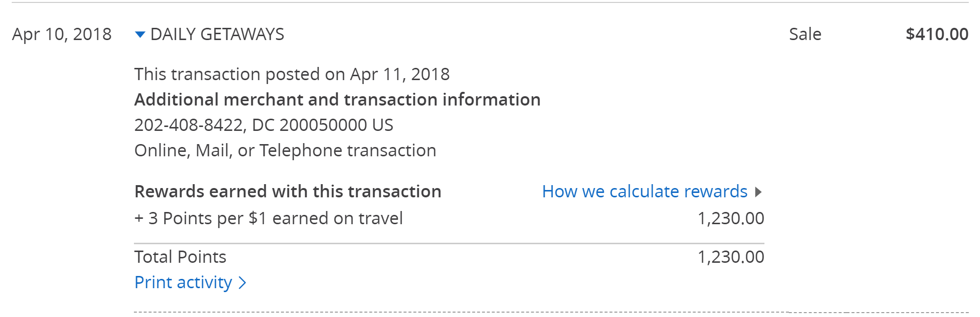Click the Online, Mail, or Telephone transaction line
The height and width of the screenshot is (317, 980).
click(285, 151)
